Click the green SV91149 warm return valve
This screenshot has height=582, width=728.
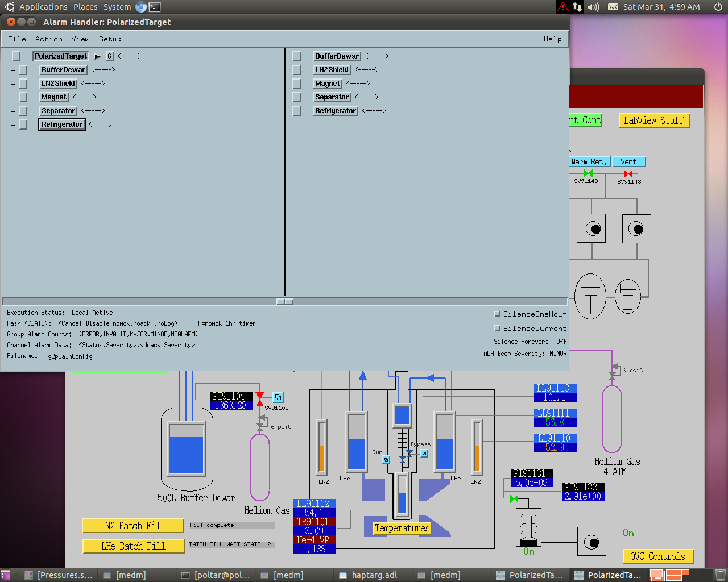pos(588,173)
